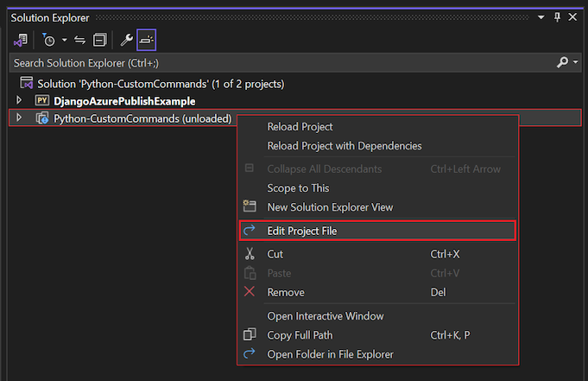This screenshot has height=381, width=588.
Task: Click the Collapse All toolbar icon
Action: pos(100,40)
